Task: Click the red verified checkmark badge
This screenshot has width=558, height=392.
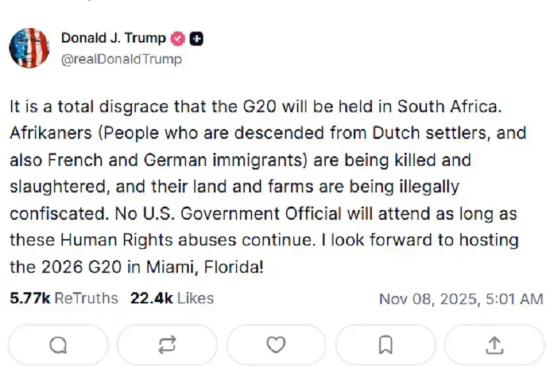Action: pos(179,39)
